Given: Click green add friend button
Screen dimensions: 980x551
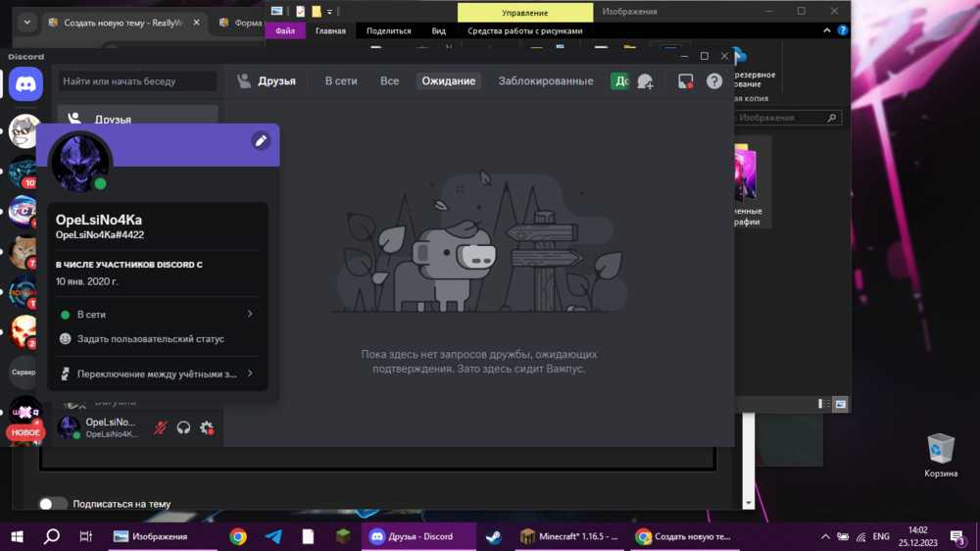Looking at the screenshot, I should [x=620, y=81].
